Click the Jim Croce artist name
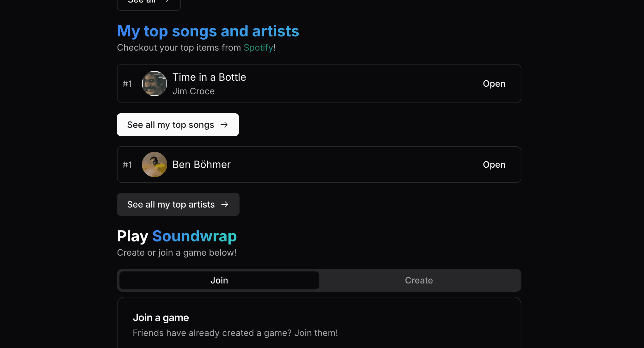The image size is (644, 348). point(193,91)
